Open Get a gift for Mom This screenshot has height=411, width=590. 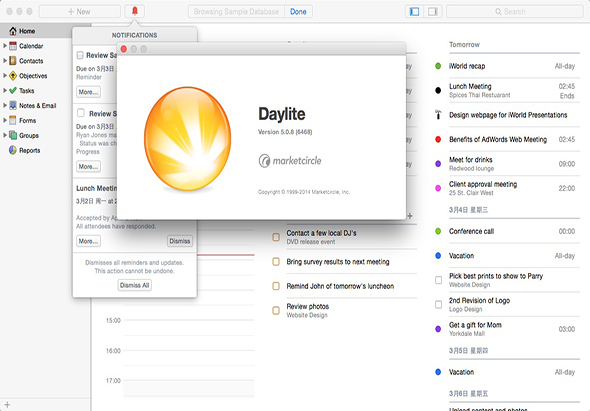(507, 329)
